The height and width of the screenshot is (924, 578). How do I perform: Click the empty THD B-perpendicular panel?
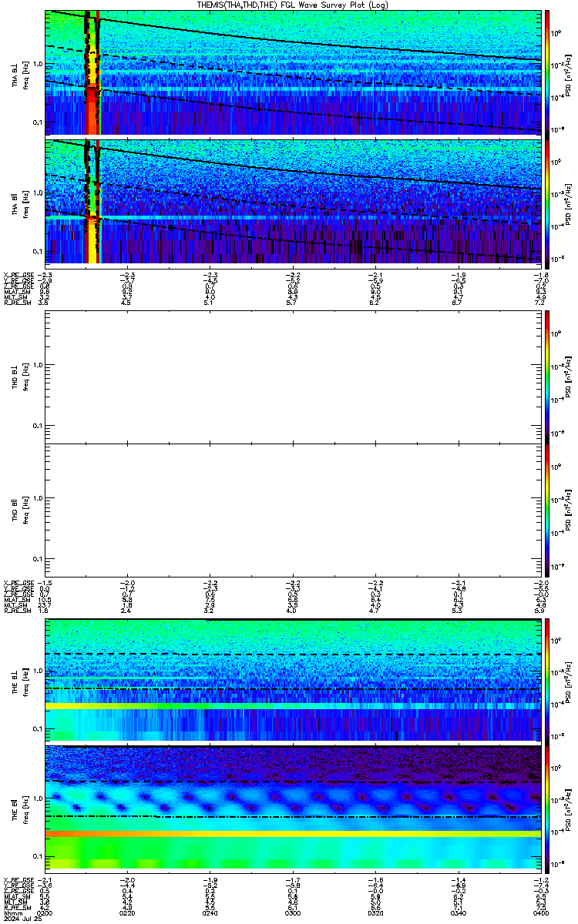tap(293, 377)
